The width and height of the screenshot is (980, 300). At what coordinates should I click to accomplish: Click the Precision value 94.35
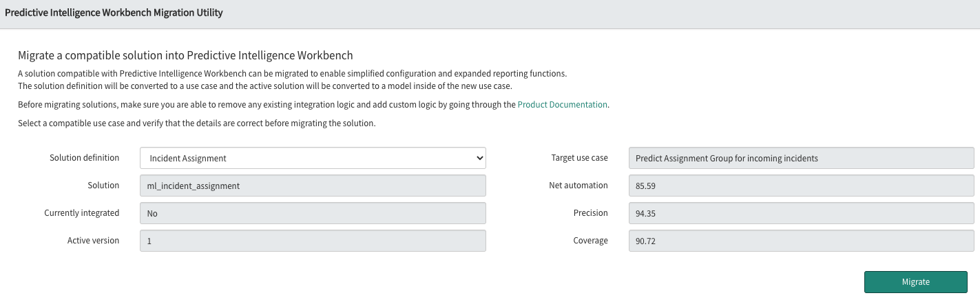point(802,213)
